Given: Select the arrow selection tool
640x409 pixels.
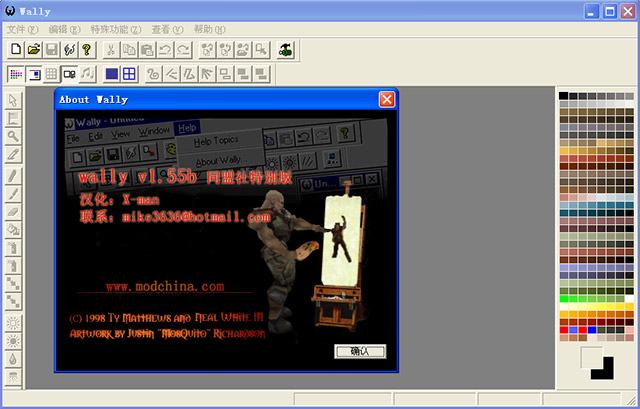Looking at the screenshot, I should [14, 100].
